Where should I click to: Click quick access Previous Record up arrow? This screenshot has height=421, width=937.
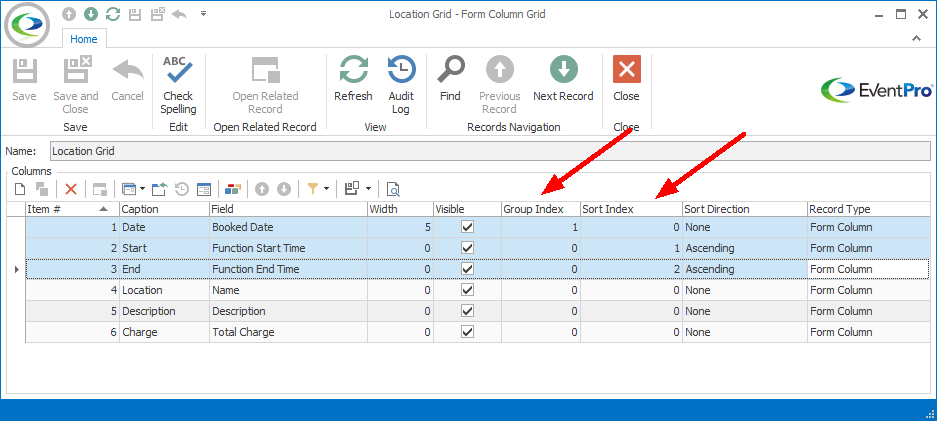pyautogui.click(x=69, y=14)
